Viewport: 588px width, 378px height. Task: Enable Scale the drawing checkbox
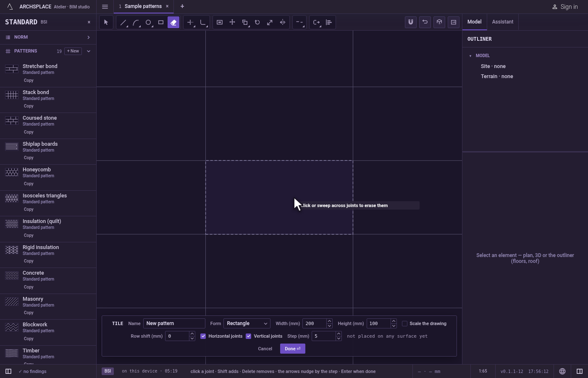click(404, 323)
